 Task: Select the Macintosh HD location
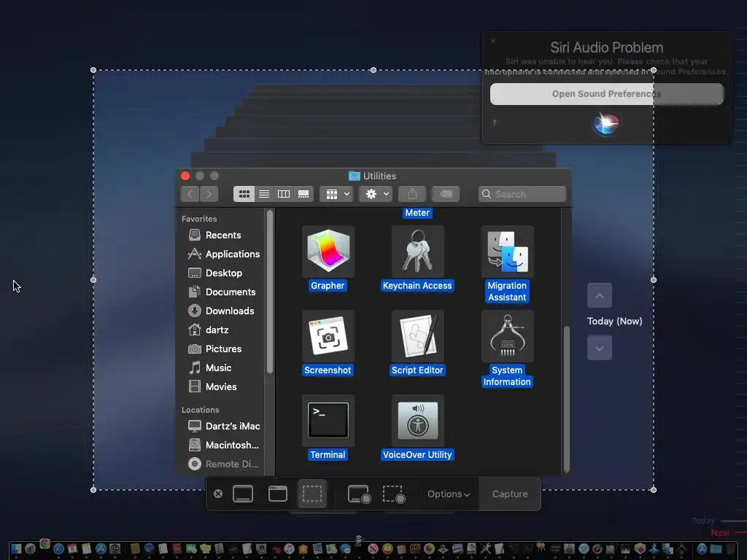pos(223,446)
